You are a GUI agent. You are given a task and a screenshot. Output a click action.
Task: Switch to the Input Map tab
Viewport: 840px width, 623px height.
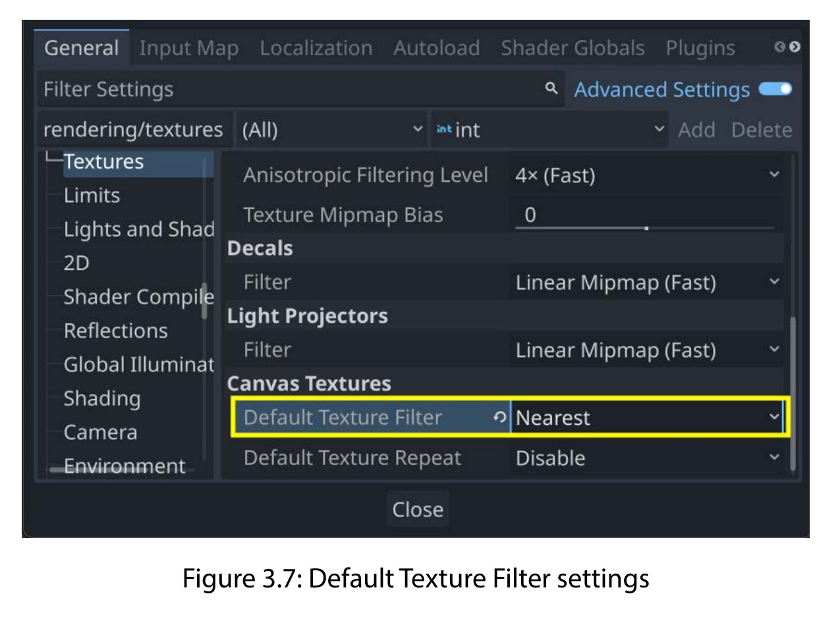(189, 48)
